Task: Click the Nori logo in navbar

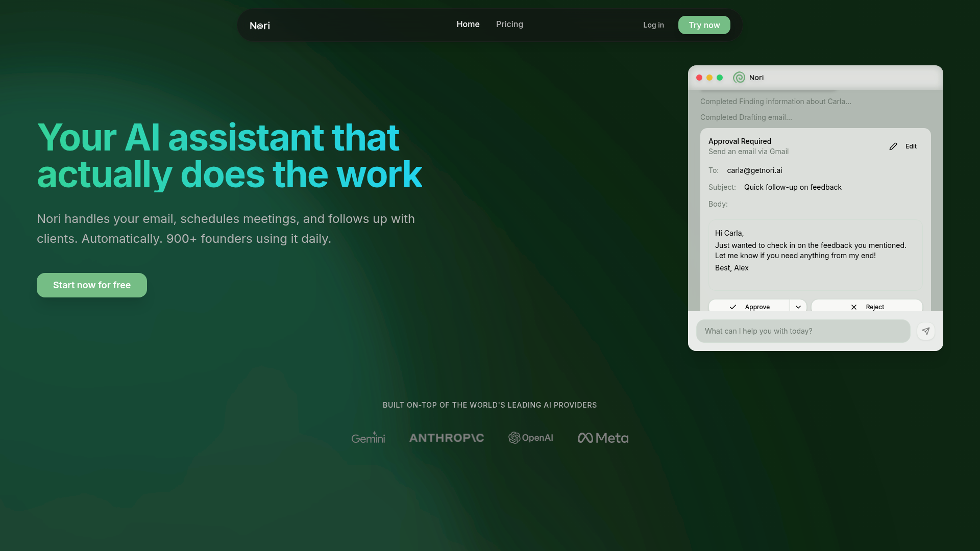Action: (260, 26)
